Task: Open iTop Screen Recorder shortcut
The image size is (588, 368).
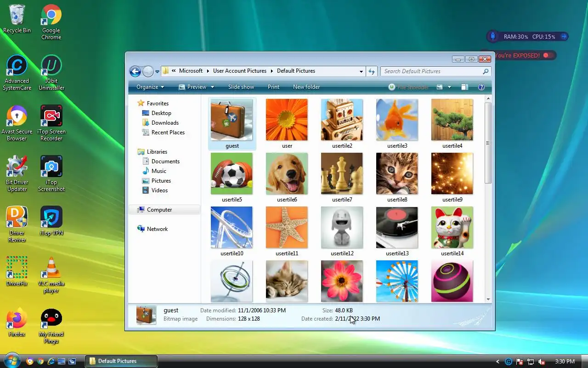Action: (51, 123)
